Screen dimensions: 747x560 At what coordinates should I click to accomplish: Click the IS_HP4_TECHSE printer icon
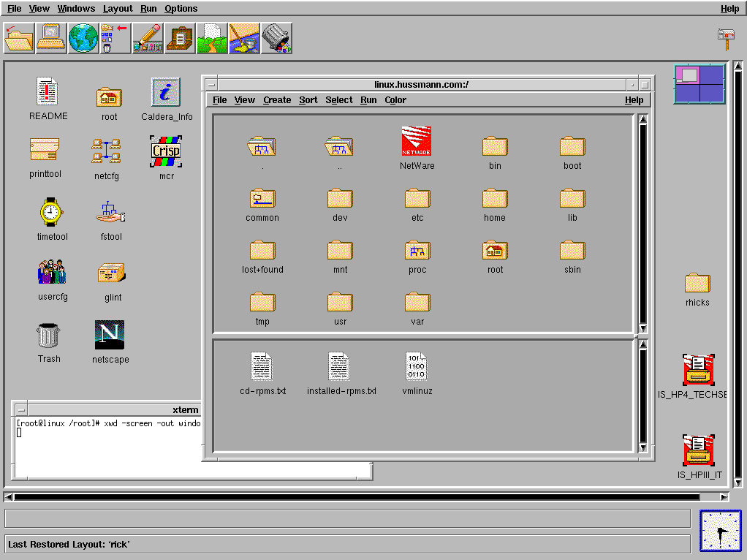click(x=698, y=371)
